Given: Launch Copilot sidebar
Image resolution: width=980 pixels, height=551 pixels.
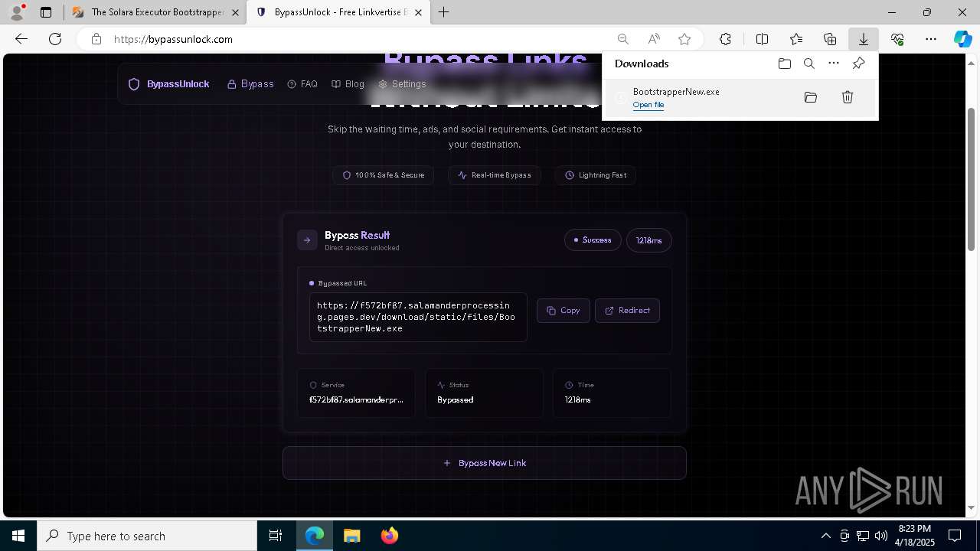Looking at the screenshot, I should 962,39.
